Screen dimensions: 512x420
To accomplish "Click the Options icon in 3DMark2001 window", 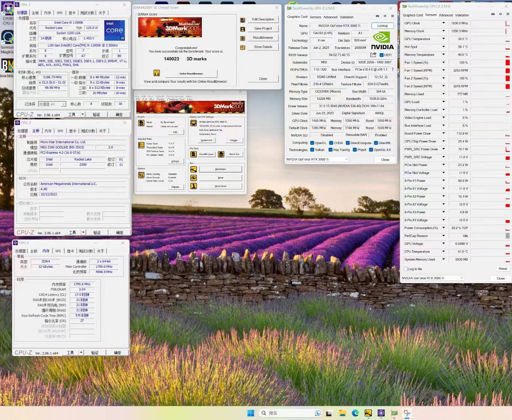I will tap(141, 175).
